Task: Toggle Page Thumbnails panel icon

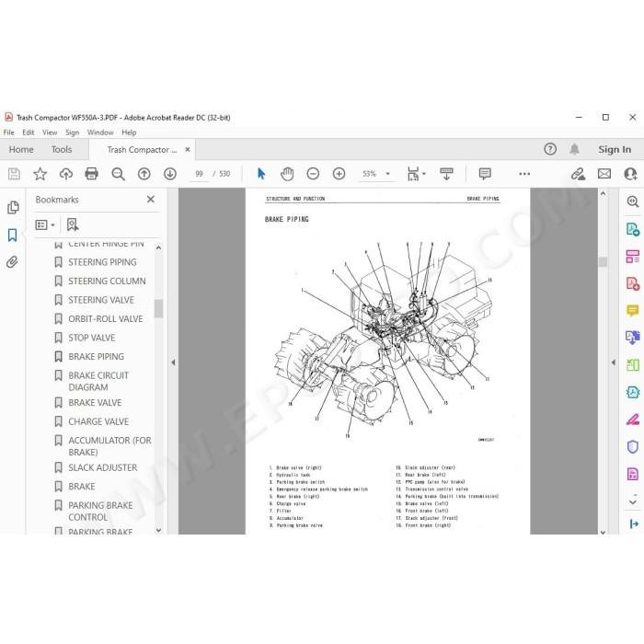Action: click(x=13, y=207)
